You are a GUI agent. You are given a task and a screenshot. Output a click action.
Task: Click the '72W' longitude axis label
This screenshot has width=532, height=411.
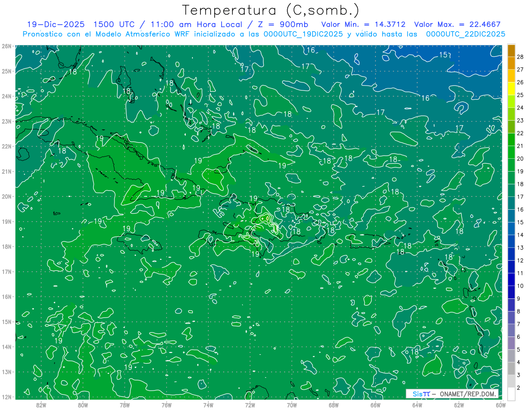pos(250,404)
